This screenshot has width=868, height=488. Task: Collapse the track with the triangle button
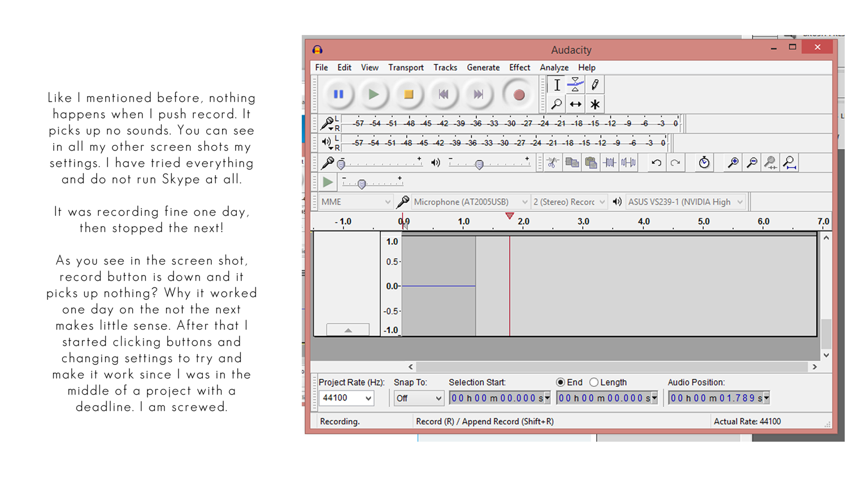(x=348, y=330)
